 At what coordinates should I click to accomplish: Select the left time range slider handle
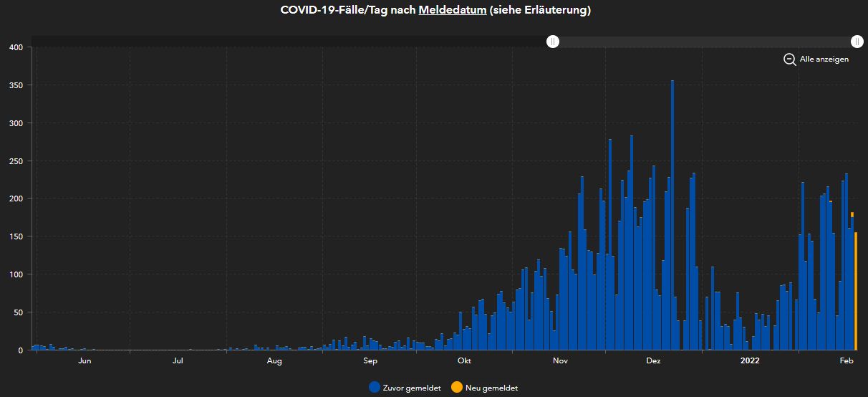(x=553, y=42)
